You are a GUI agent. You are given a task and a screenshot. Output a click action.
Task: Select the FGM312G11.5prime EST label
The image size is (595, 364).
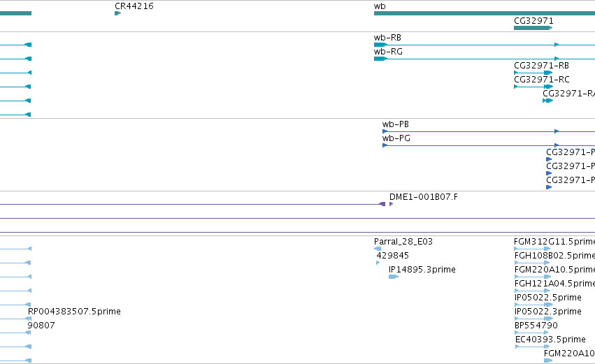tap(554, 242)
